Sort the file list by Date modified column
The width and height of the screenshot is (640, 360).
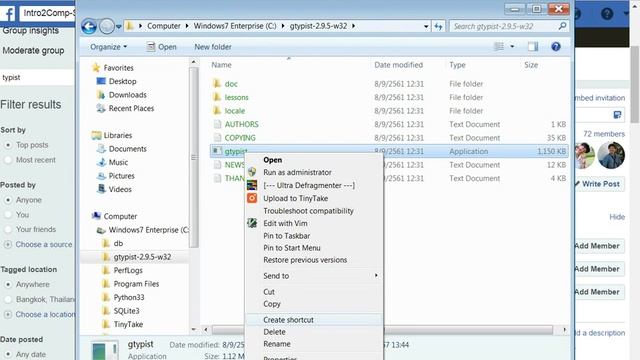coord(398,65)
